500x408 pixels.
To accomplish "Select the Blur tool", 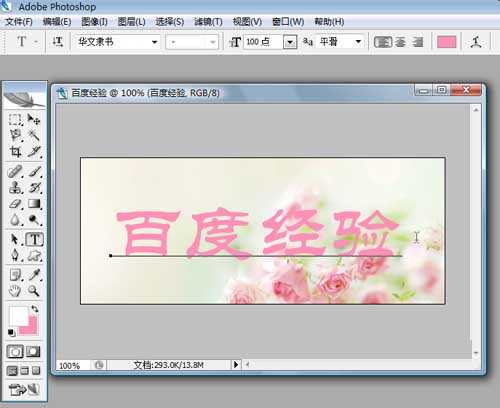I will click(15, 219).
